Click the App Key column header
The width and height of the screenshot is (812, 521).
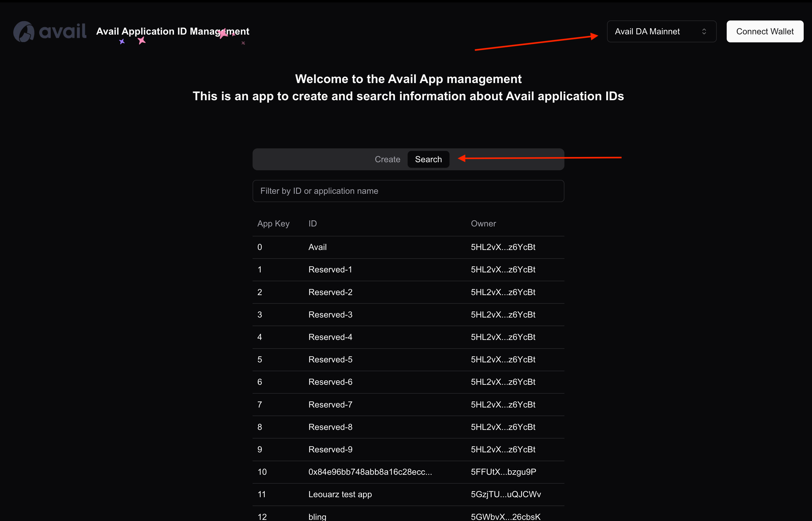[273, 224]
